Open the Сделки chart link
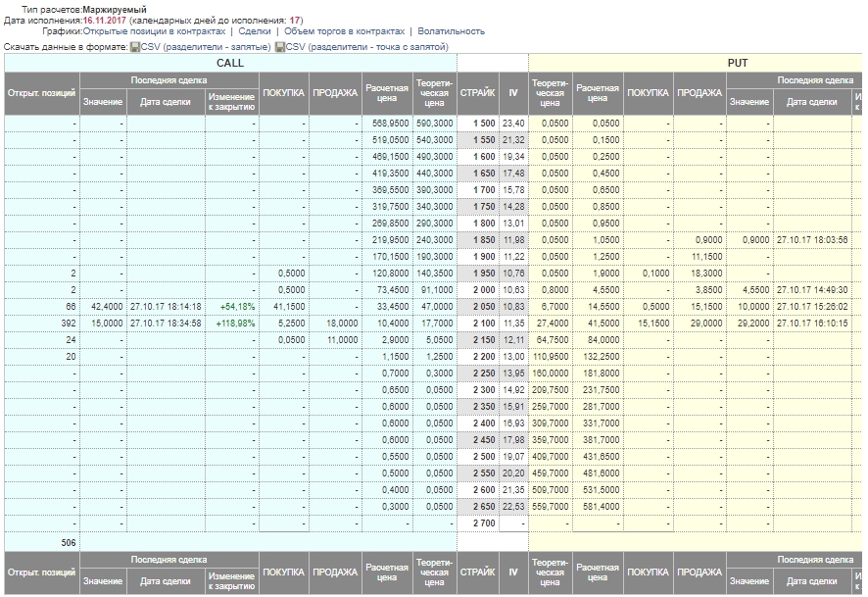This screenshot has width=868, height=597. [x=255, y=31]
